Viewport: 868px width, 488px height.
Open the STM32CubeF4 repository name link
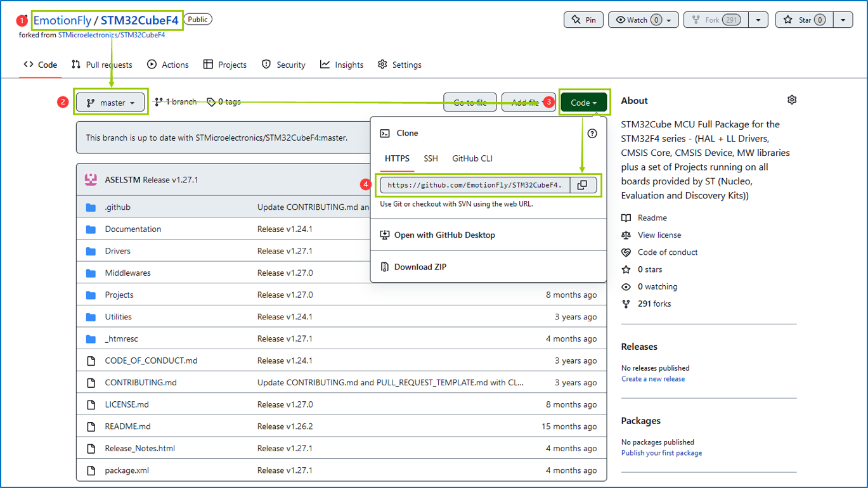tap(139, 20)
